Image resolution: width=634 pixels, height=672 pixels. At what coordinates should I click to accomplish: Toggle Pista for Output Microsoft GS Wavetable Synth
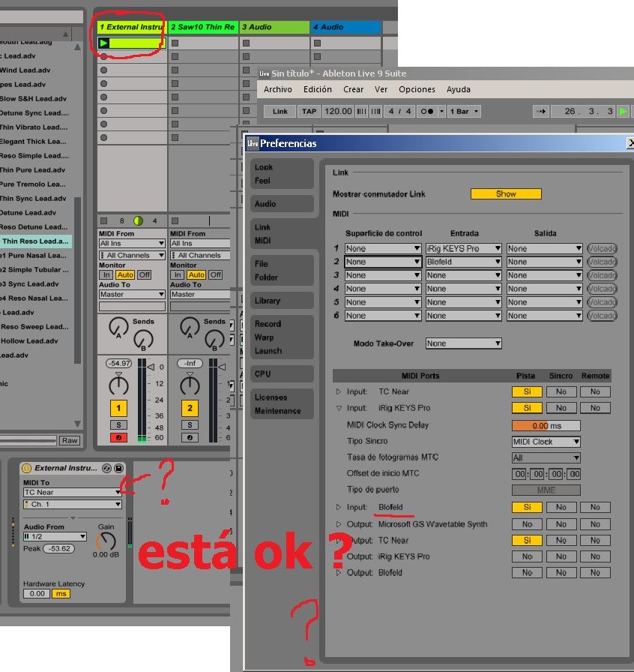(527, 524)
